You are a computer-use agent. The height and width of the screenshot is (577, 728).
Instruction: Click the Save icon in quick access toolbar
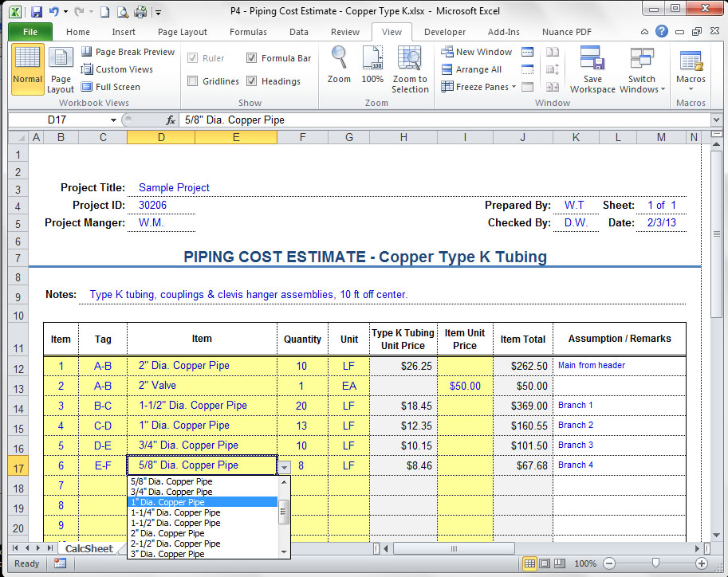point(37,12)
